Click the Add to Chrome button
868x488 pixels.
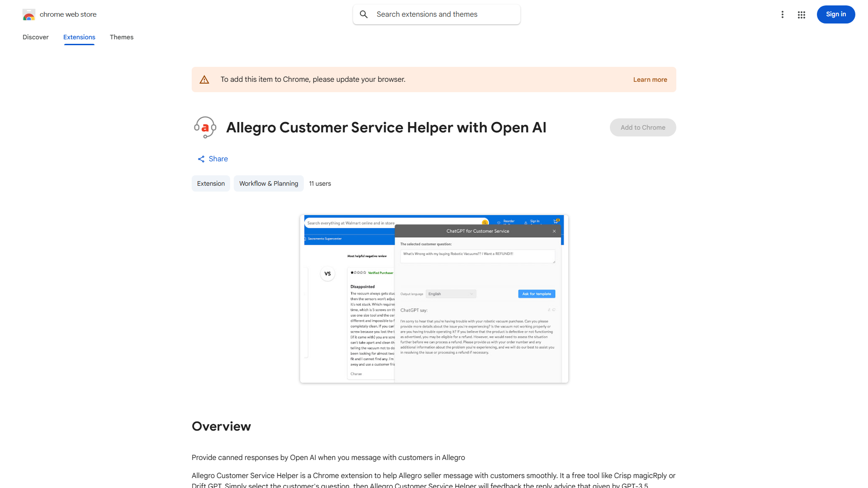click(642, 127)
